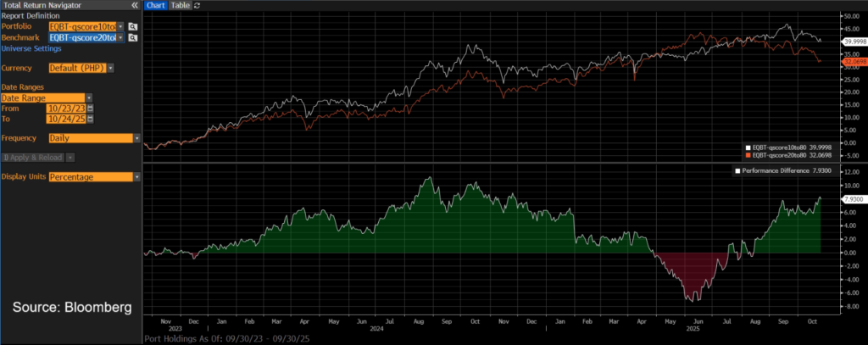Expand the Date Range type dropdown
Screen dimensions: 868x345
coord(88,97)
